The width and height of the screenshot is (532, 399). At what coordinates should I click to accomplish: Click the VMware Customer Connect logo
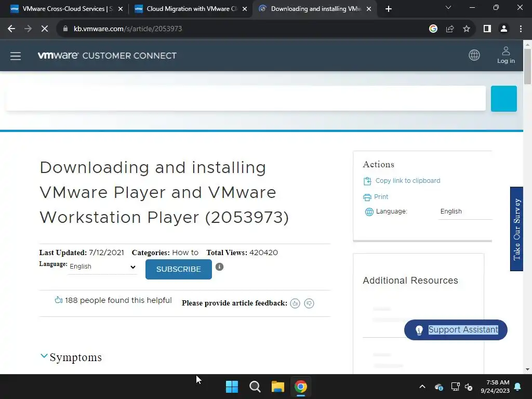(107, 56)
